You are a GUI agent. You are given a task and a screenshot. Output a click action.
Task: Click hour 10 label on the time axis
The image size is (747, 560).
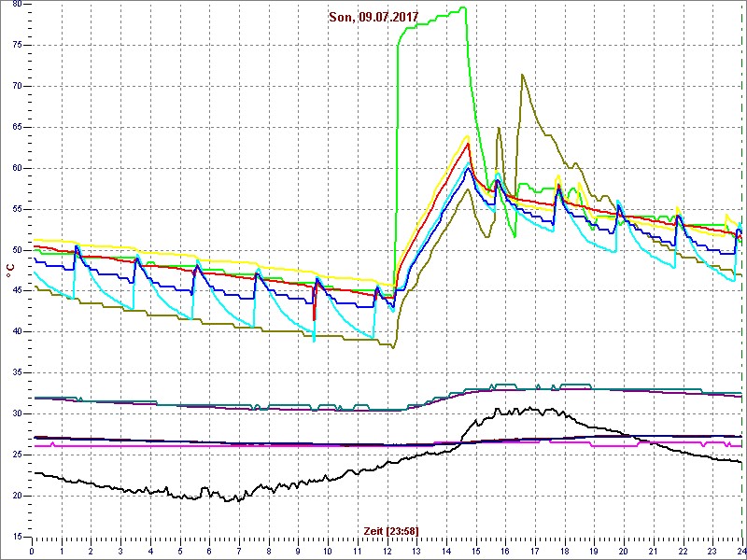click(x=328, y=550)
